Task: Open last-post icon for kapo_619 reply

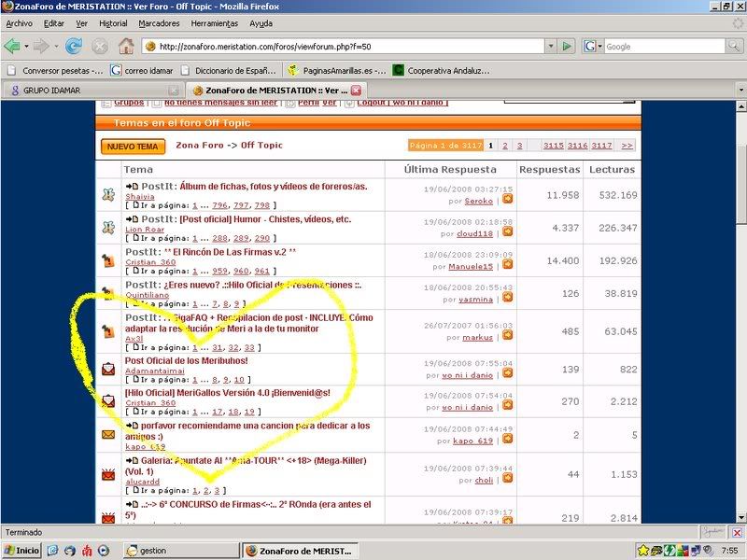Action: (507, 439)
